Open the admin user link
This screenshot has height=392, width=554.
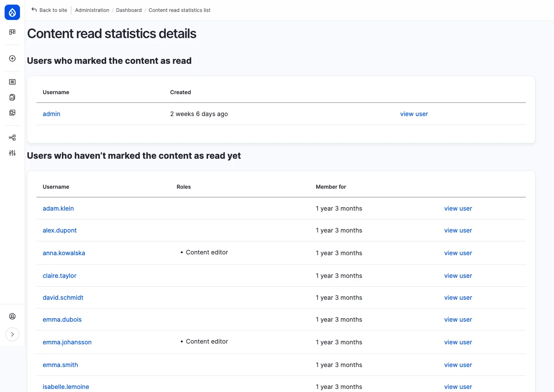[52, 114]
